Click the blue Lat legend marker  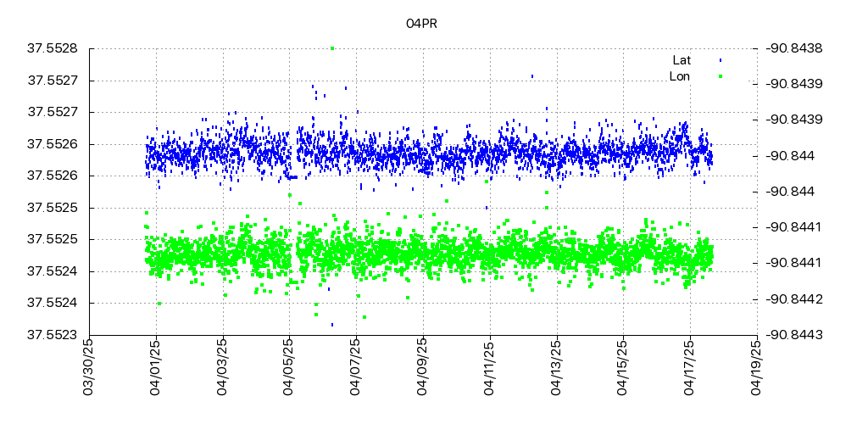point(720,60)
